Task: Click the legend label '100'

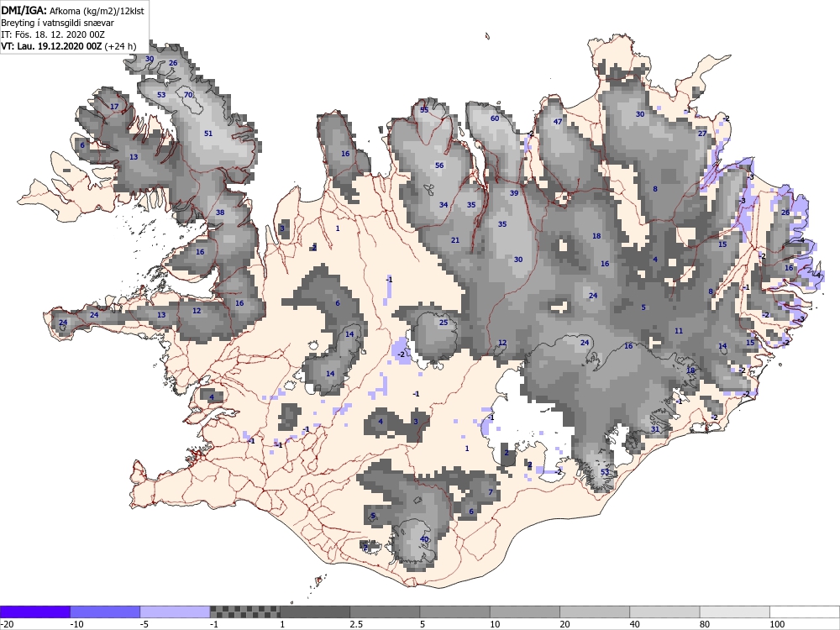Action: pos(777,624)
